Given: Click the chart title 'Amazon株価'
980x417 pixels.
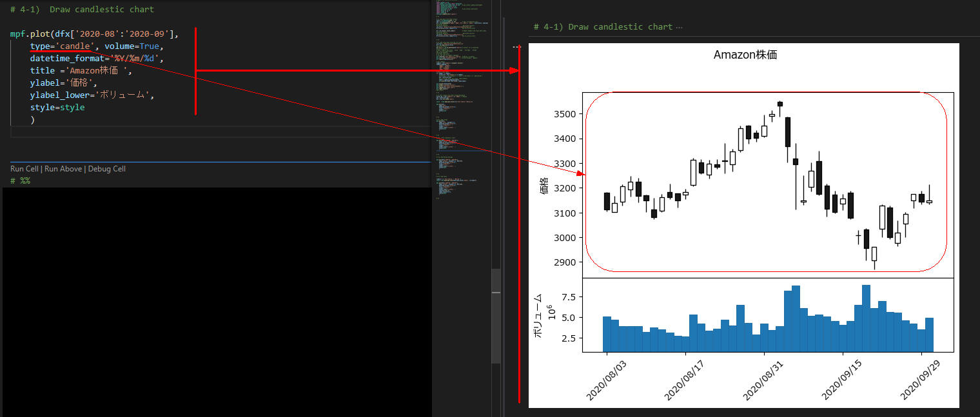Looking at the screenshot, I should (745, 55).
